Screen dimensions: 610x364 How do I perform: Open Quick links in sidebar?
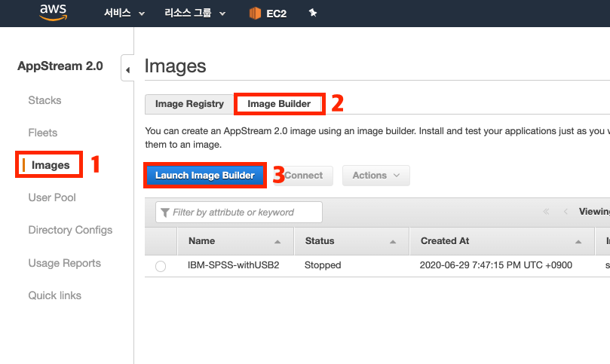(55, 295)
